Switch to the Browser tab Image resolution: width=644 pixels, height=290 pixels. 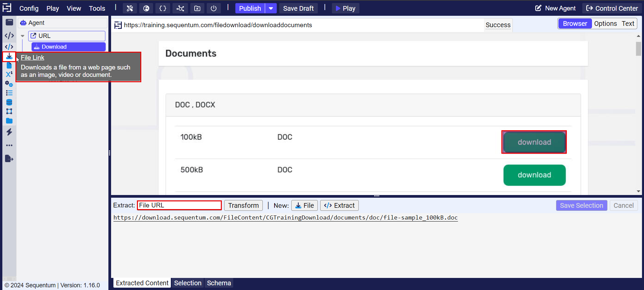click(575, 23)
